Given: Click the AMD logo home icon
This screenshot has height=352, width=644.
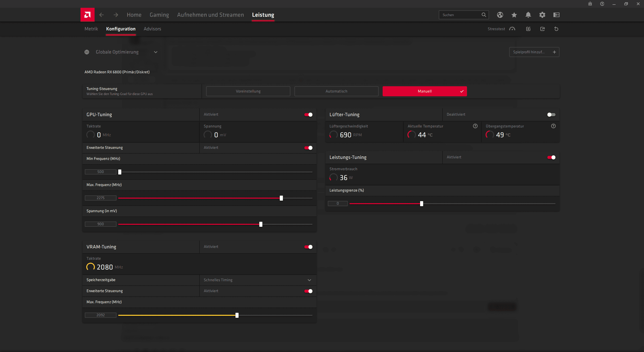Looking at the screenshot, I should (87, 15).
